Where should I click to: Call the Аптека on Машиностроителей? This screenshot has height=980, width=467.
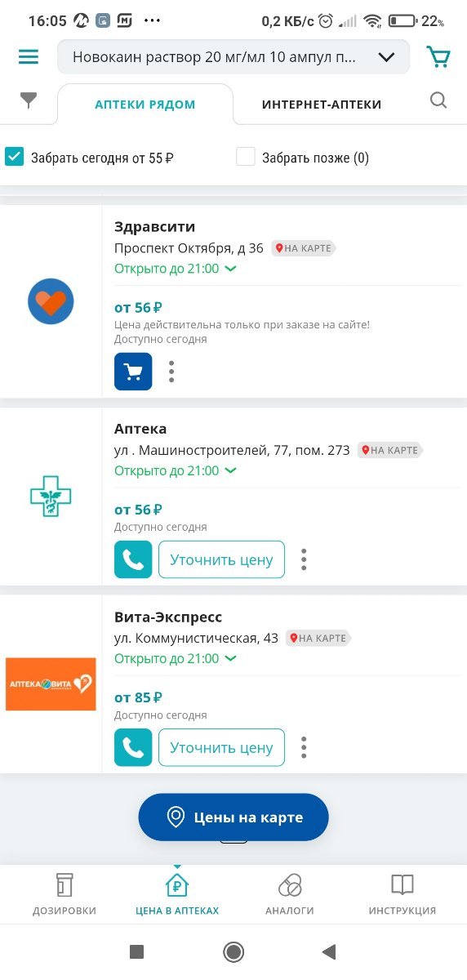click(133, 559)
